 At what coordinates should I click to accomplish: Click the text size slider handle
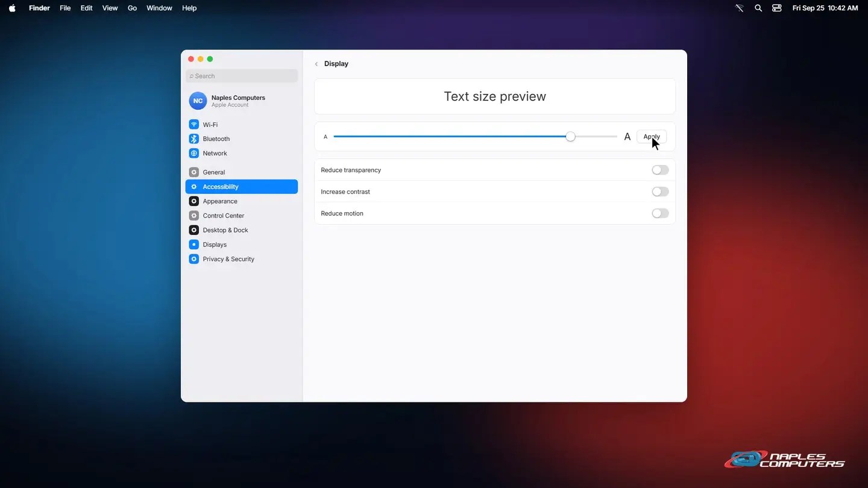pos(570,137)
